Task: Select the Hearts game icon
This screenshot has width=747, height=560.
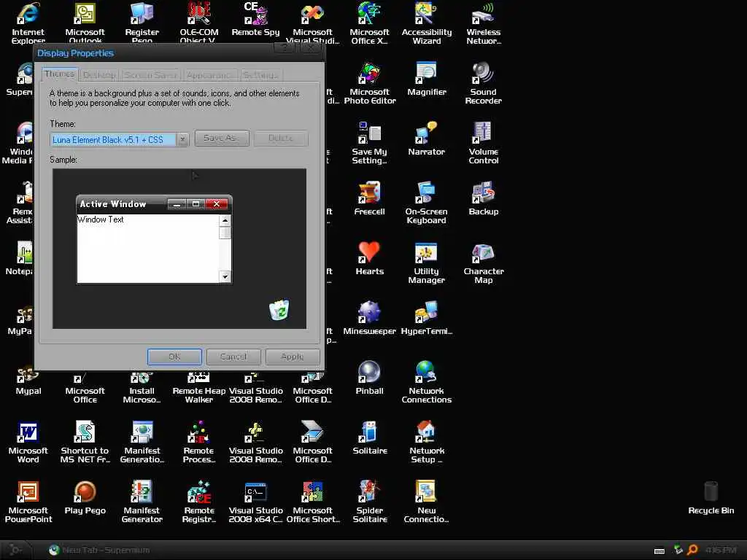Action: (370, 259)
